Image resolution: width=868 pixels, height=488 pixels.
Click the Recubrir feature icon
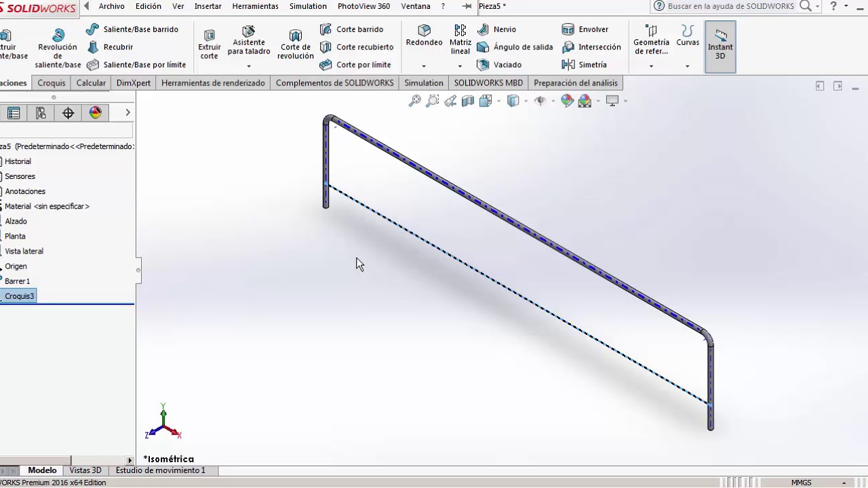click(93, 47)
